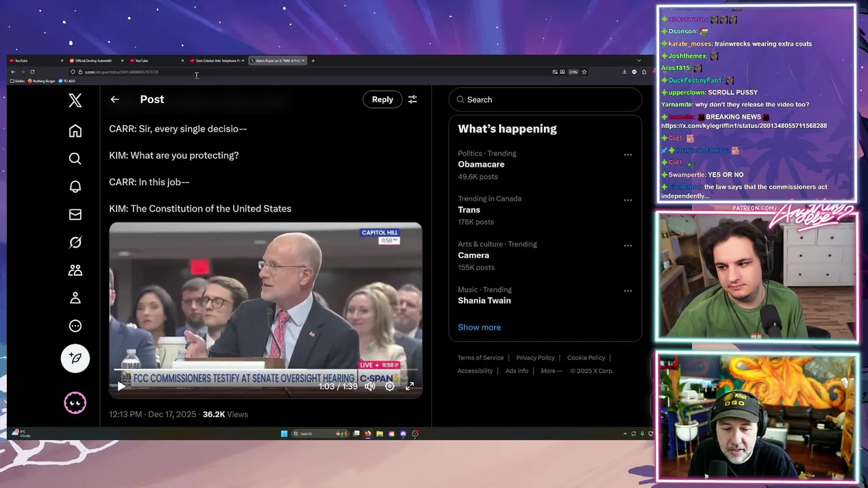Open more options for Shania Twain trend
868x488 pixels.
point(628,291)
